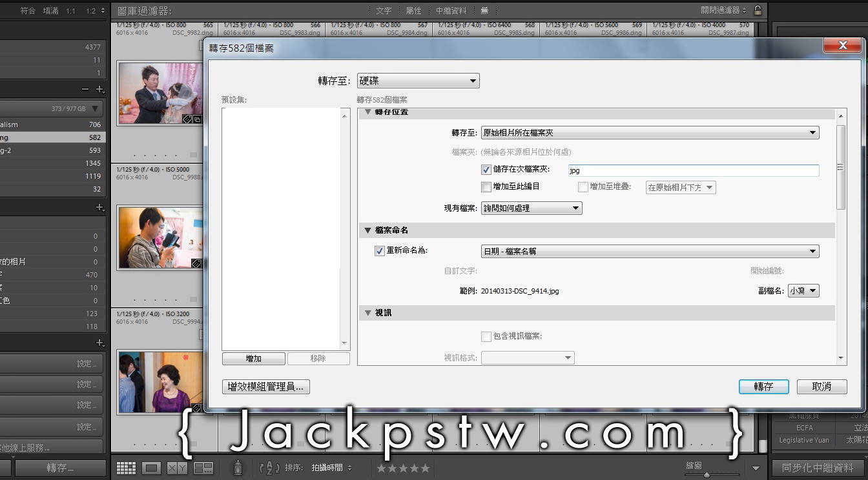This screenshot has height=480, width=868.
Task: Open the 轉存至 硬碟 dropdown
Action: coord(418,81)
